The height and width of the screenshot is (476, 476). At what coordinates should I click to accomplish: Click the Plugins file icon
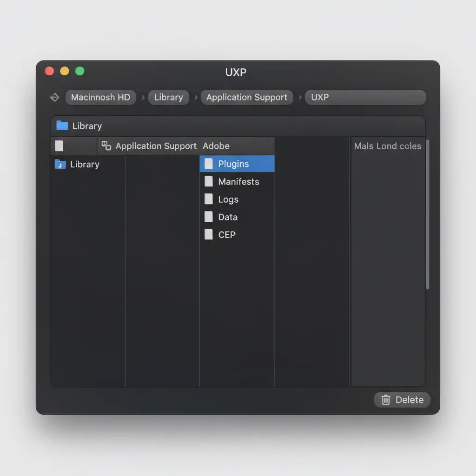coord(209,164)
